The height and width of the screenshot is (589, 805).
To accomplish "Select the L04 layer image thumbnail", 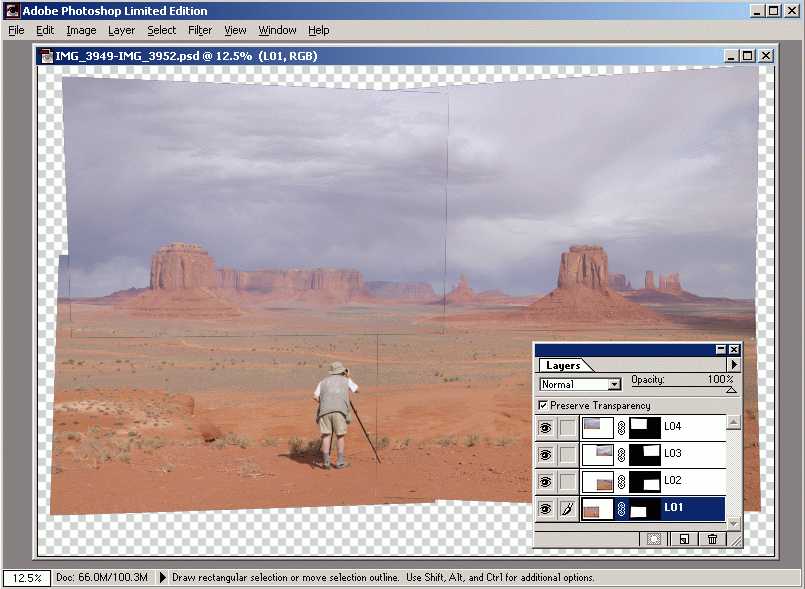I will pyautogui.click(x=598, y=428).
